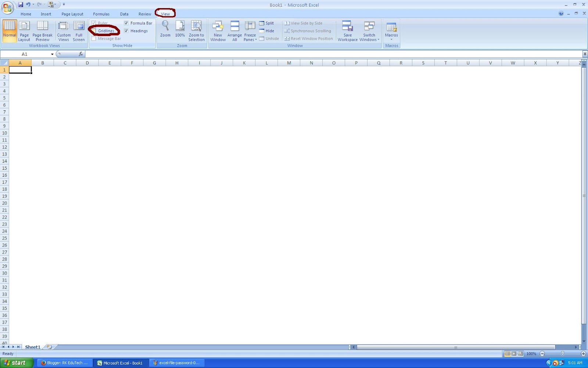Switch to the Formulas ribbon tab
The image size is (588, 368).
(x=101, y=14)
